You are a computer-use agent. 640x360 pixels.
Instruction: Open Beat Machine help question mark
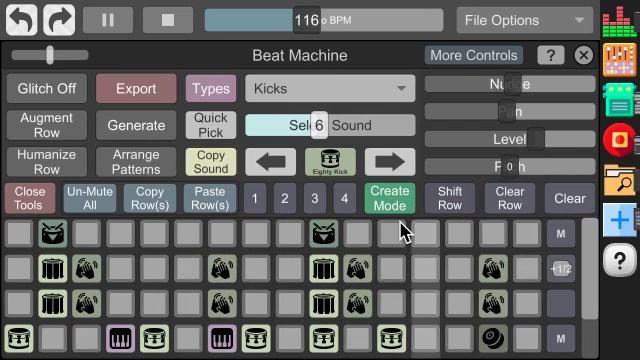pos(551,55)
